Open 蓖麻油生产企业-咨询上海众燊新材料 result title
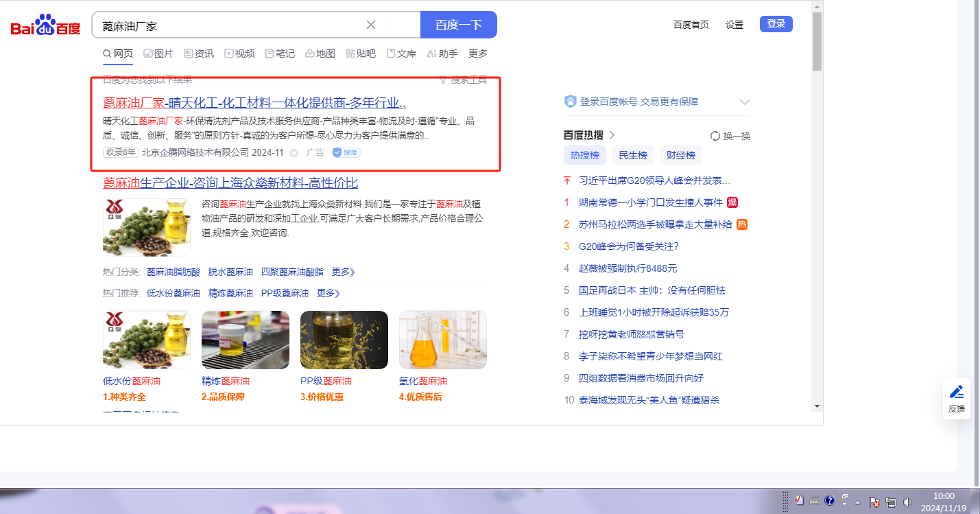The image size is (980, 514). click(230, 183)
